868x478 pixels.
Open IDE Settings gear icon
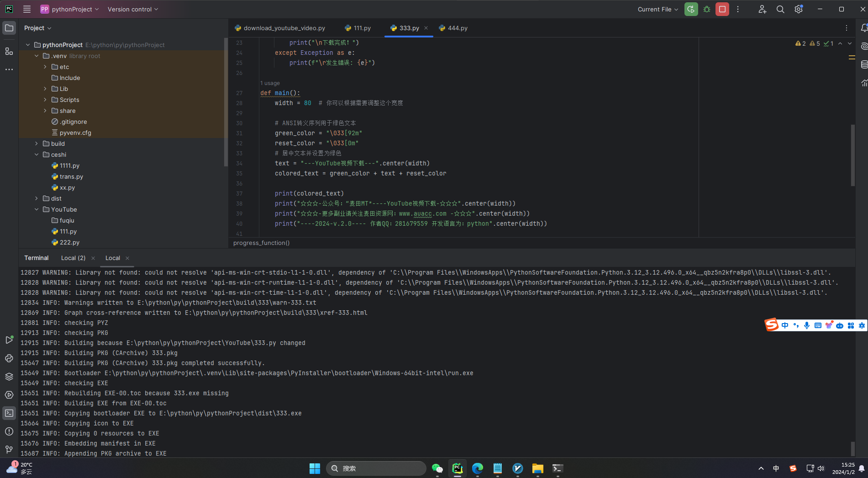(799, 9)
